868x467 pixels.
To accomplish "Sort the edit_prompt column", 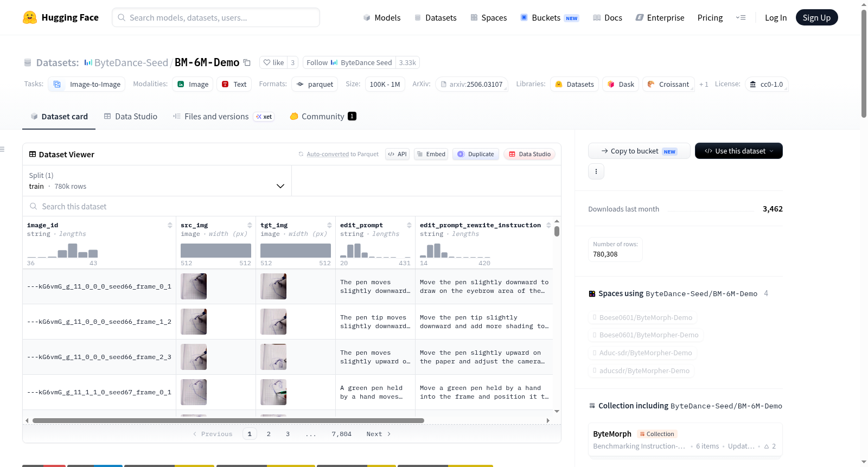I will [409, 225].
